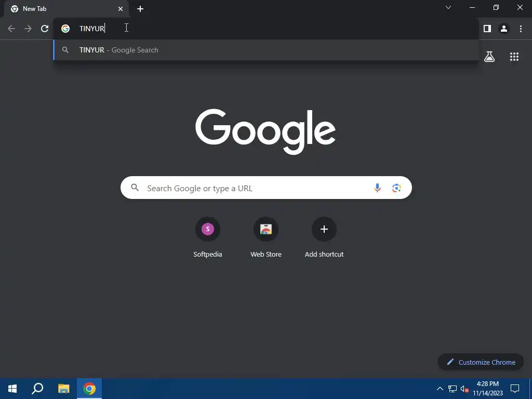
Task: Toggle the side panel button
Action: click(487, 29)
